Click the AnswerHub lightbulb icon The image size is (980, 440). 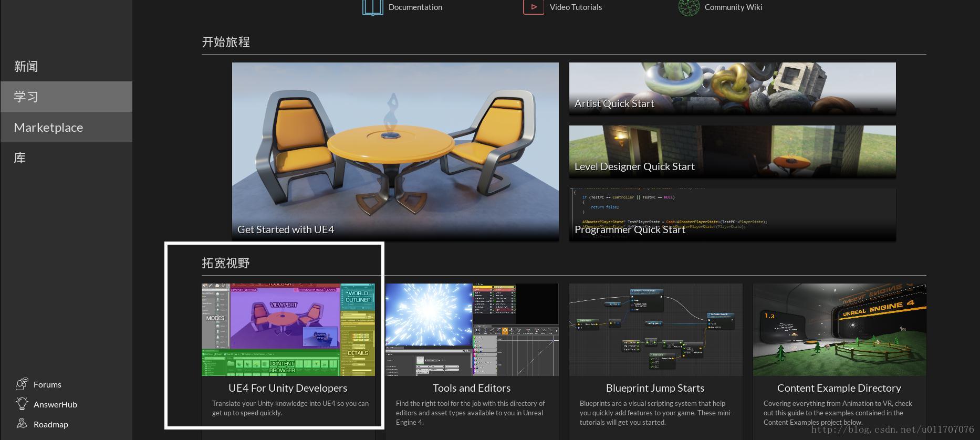click(22, 404)
